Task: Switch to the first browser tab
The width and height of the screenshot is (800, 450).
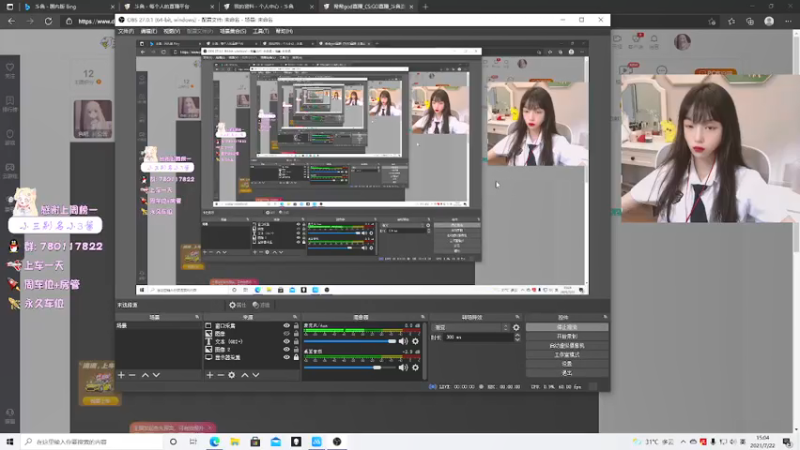Action: pos(68,7)
